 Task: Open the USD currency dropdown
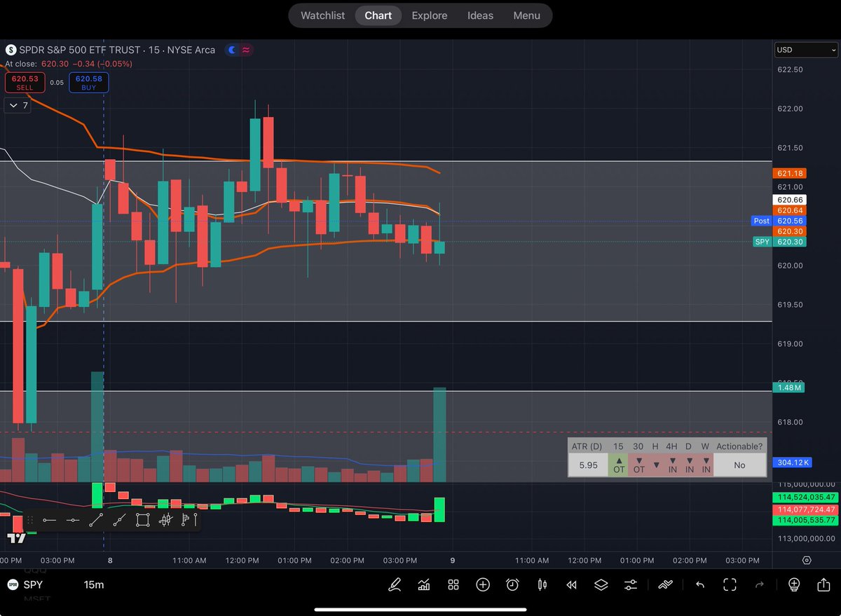[x=805, y=50]
